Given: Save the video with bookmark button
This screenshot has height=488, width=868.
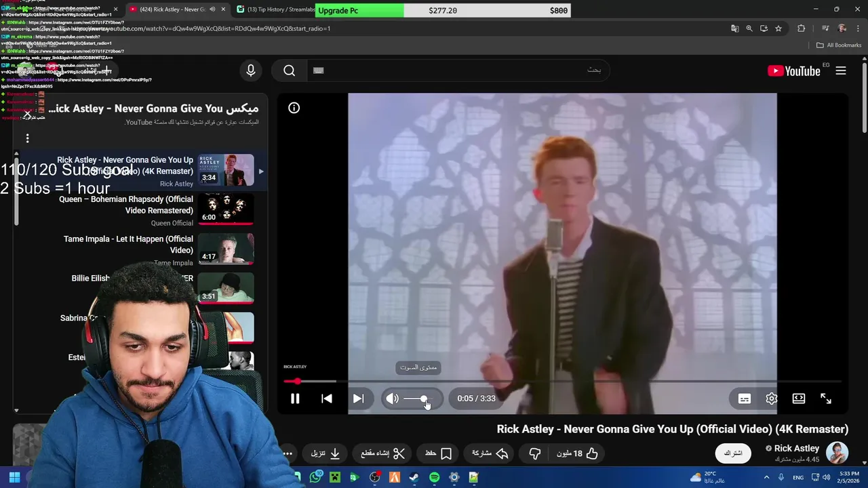Looking at the screenshot, I should pyautogui.click(x=438, y=453).
